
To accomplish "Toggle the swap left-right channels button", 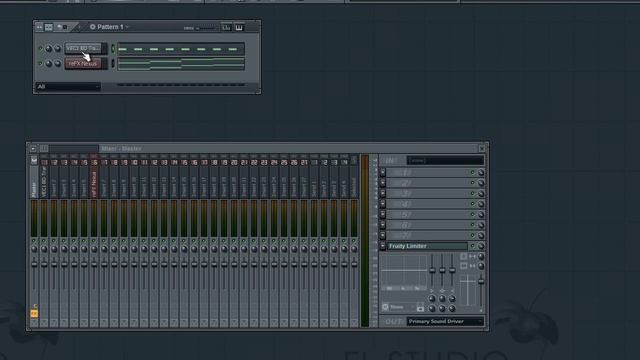I will click(x=463, y=266).
